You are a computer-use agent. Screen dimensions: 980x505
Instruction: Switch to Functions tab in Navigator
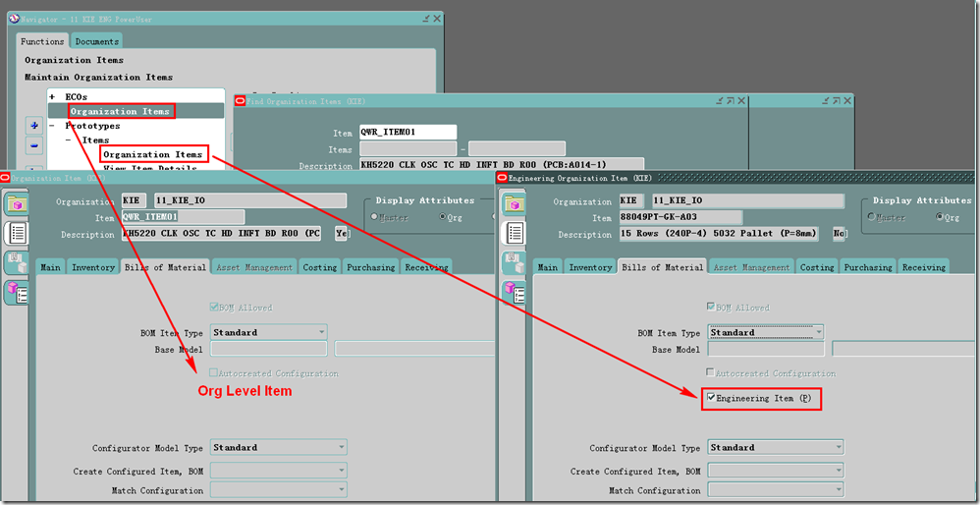coord(42,41)
